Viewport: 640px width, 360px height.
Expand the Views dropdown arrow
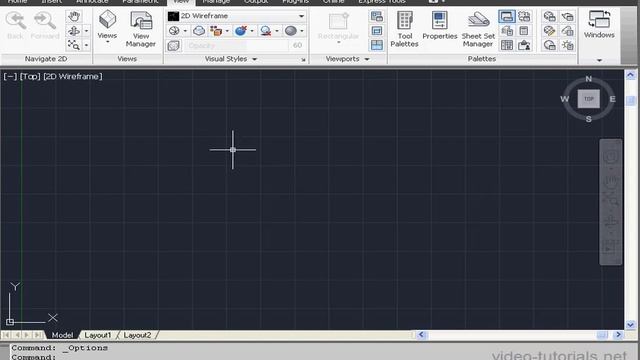coord(108,42)
